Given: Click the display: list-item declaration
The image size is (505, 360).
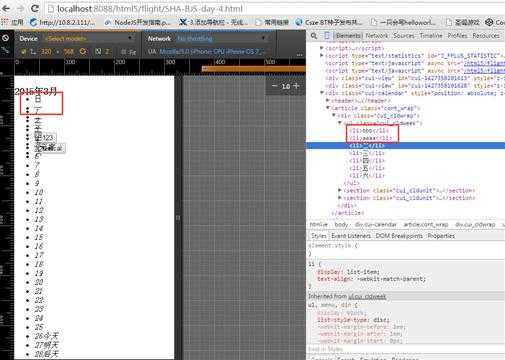Looking at the screenshot, I should (348, 272).
